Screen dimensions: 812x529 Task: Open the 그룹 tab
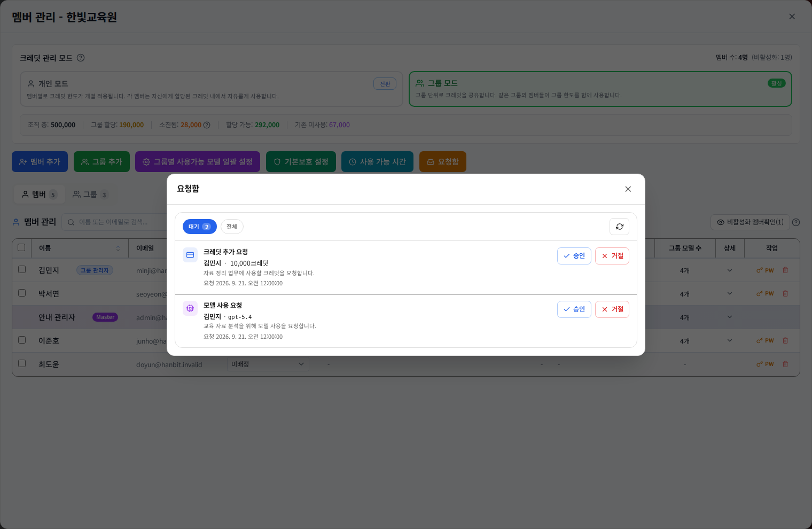(x=90, y=195)
